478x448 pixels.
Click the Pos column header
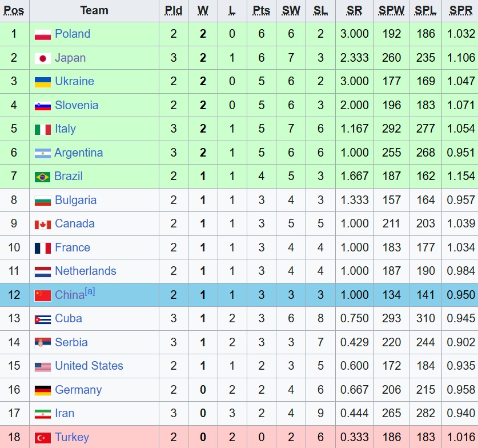(14, 11)
